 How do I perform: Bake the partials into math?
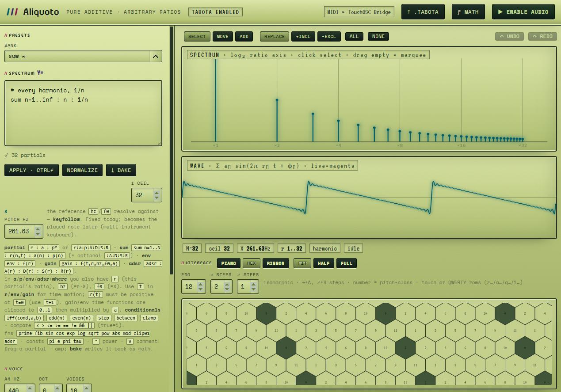point(121,170)
